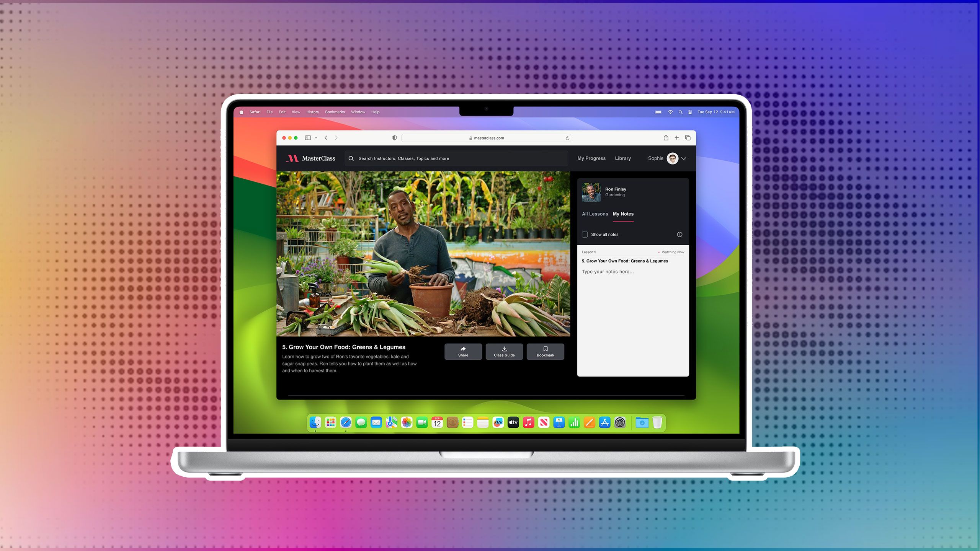Select the All Lessons tab
This screenshot has width=980, height=551.
coord(595,213)
